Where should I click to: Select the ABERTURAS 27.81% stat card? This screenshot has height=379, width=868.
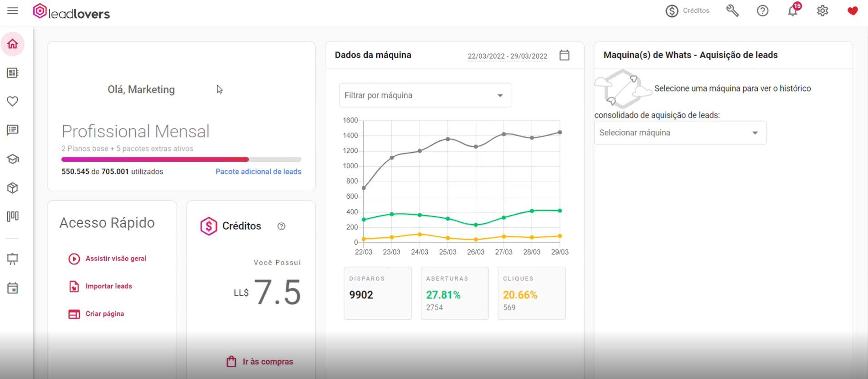[x=455, y=293]
